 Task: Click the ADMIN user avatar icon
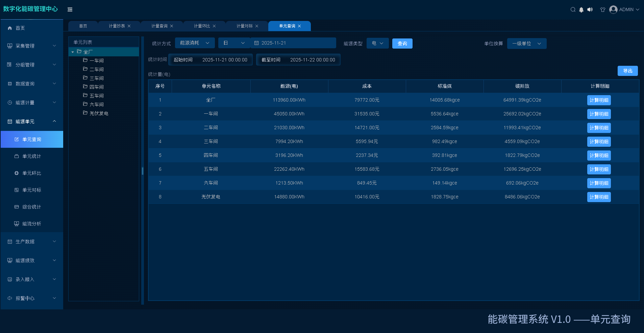(x=613, y=9)
